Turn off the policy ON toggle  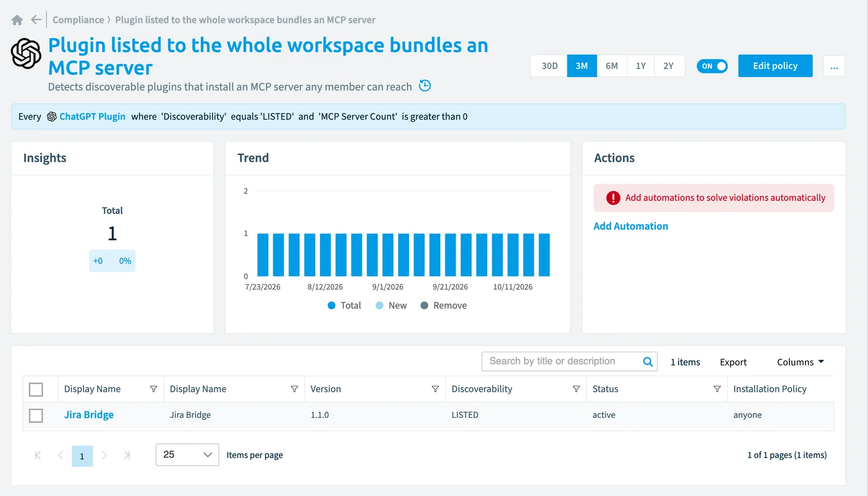pyautogui.click(x=712, y=66)
